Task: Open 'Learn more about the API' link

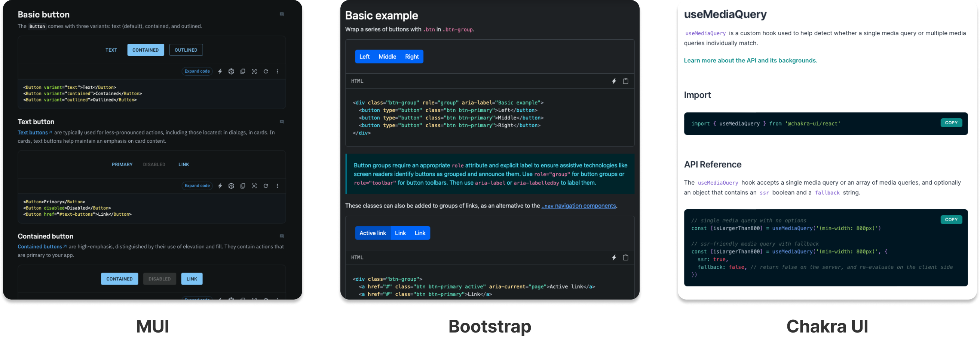Action: tap(751, 61)
